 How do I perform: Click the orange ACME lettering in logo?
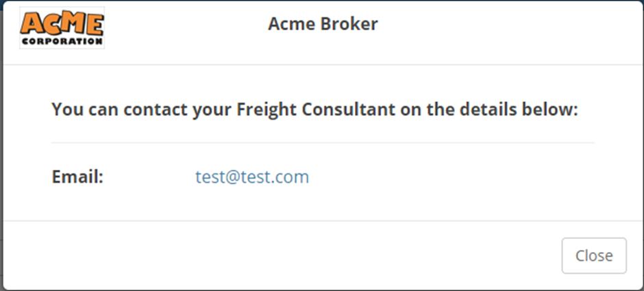(62, 23)
